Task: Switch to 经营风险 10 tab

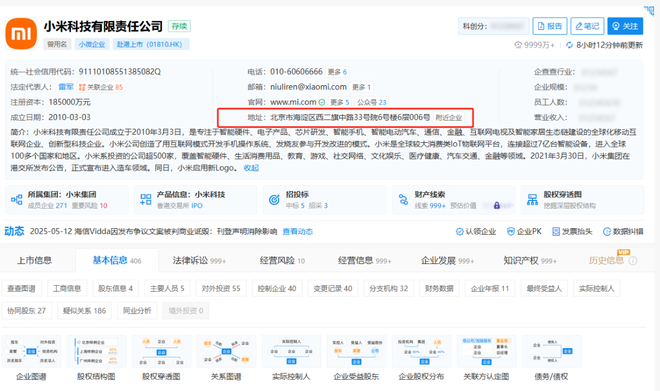Action: (x=282, y=261)
